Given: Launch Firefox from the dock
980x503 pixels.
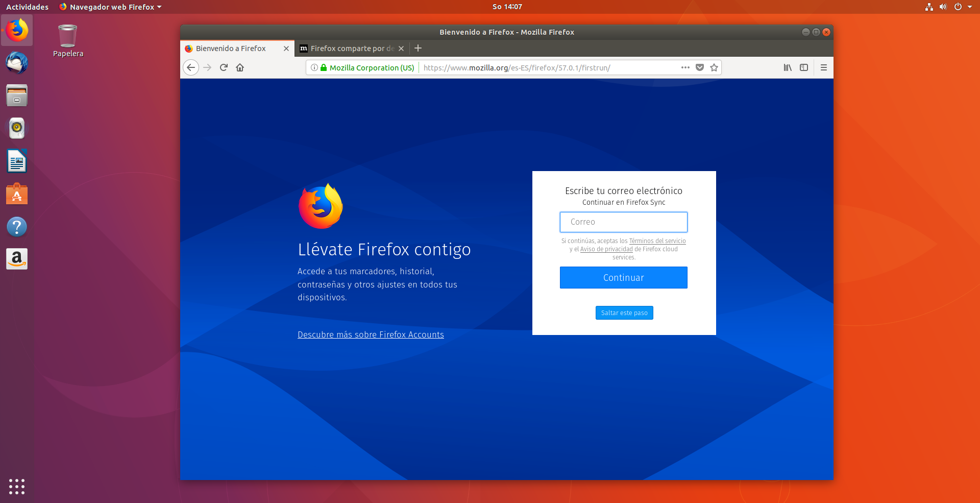Looking at the screenshot, I should click(x=17, y=30).
